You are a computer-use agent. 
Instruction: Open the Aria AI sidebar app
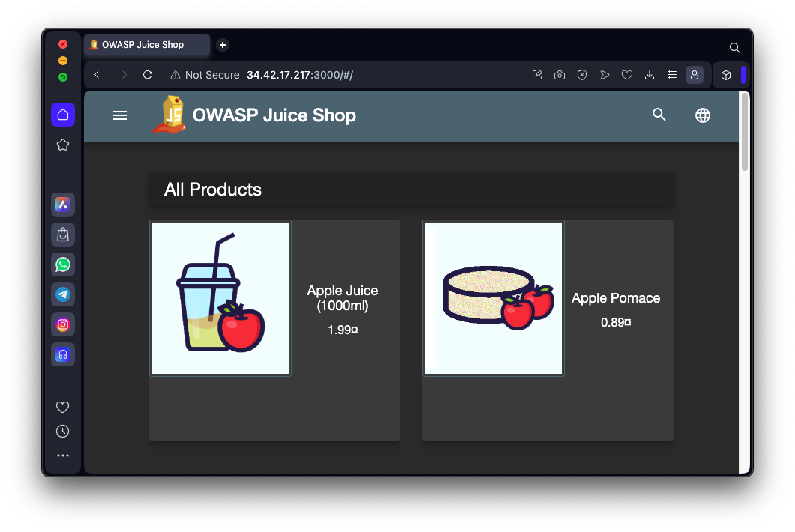63,205
